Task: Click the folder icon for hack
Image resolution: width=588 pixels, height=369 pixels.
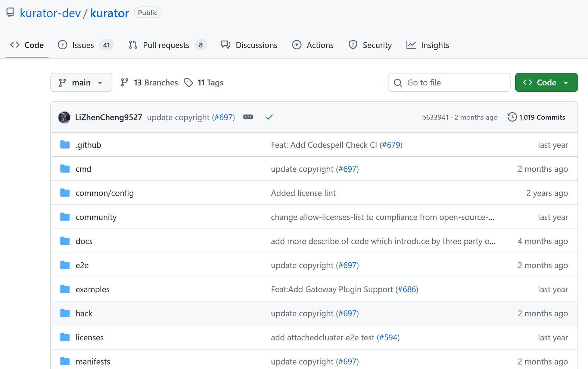Action: (65, 313)
